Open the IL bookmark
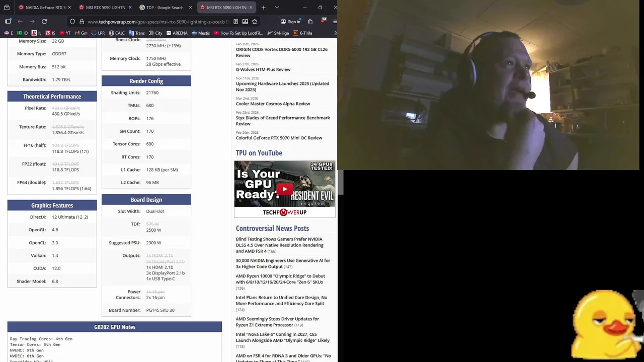644x362 pixels. (x=37, y=33)
